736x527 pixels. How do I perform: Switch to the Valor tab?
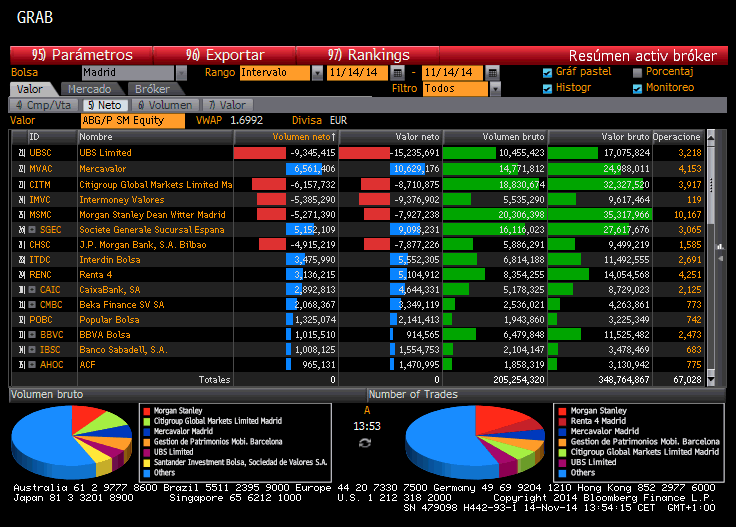pos(30,89)
